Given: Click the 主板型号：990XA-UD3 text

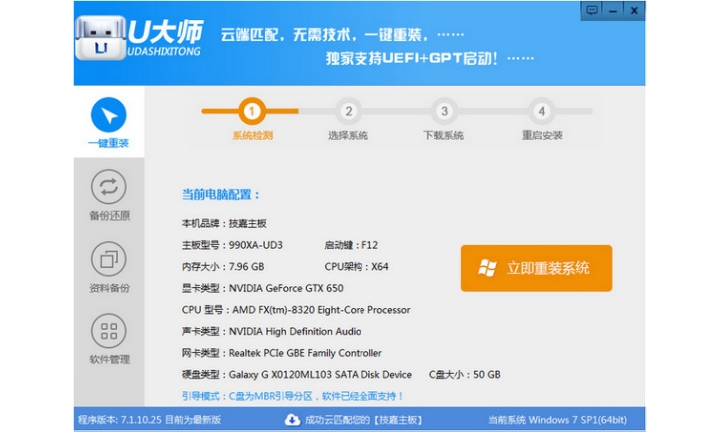Looking at the screenshot, I should [x=232, y=245].
